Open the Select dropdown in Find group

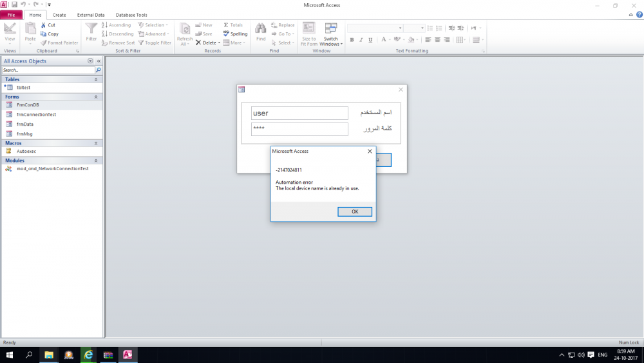(x=283, y=43)
